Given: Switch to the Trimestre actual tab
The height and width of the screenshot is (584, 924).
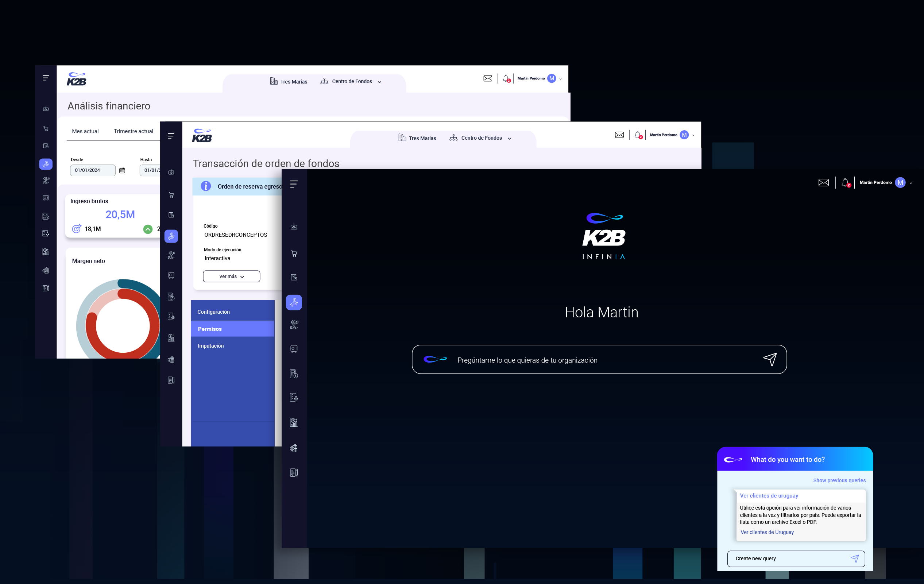Looking at the screenshot, I should click(x=133, y=131).
